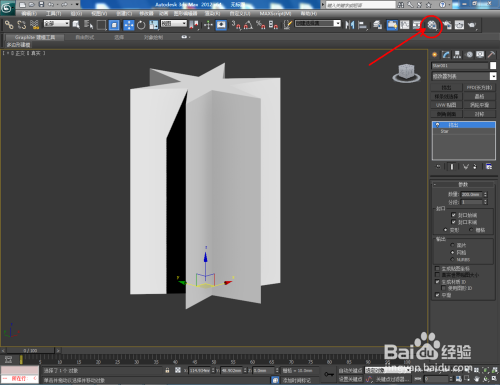
Task: Open the Render Setup dialog
Action: coord(447,25)
